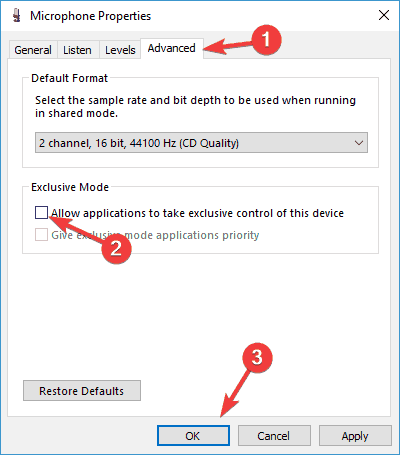Tick Give exclusive mode applications priority checkbox
400x455 pixels.
[41, 235]
